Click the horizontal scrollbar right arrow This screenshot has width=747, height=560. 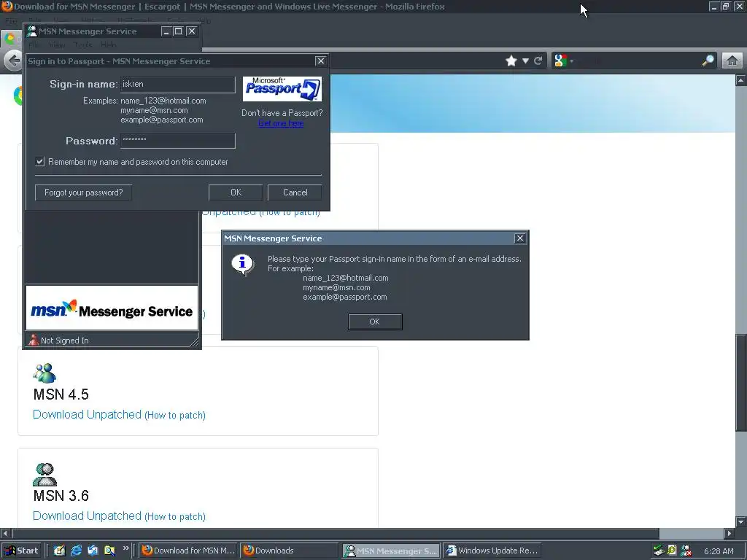coord(729,533)
